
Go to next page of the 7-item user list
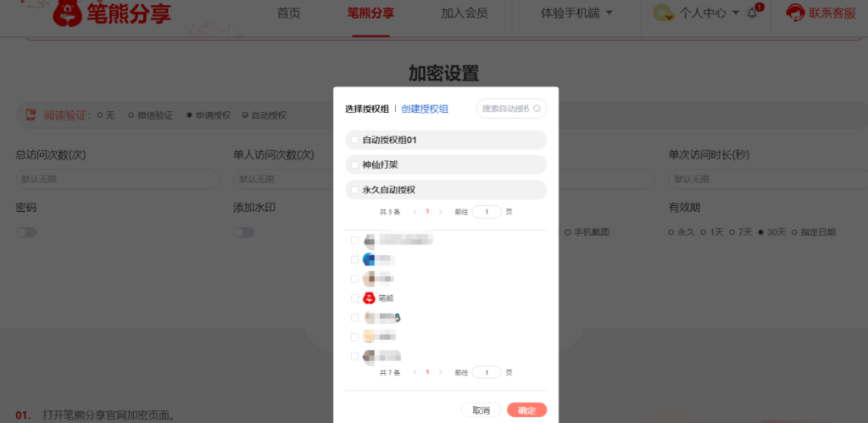pos(441,373)
